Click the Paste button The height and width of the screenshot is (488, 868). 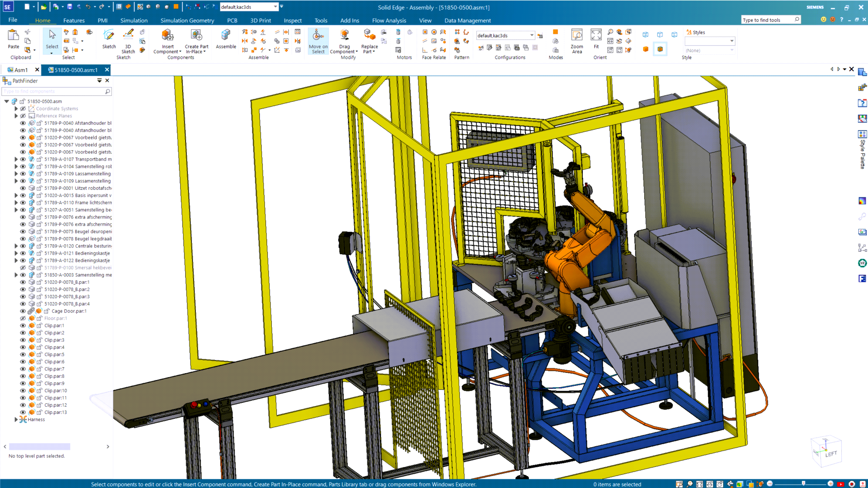13,38
